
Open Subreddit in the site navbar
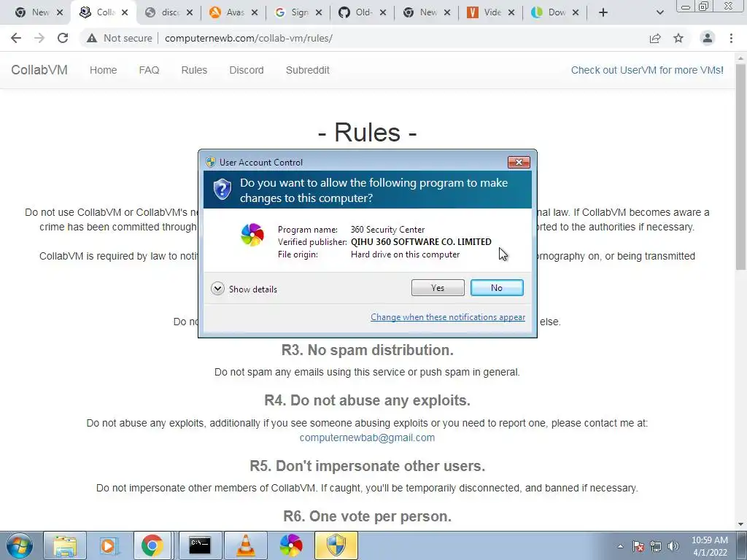307,70
